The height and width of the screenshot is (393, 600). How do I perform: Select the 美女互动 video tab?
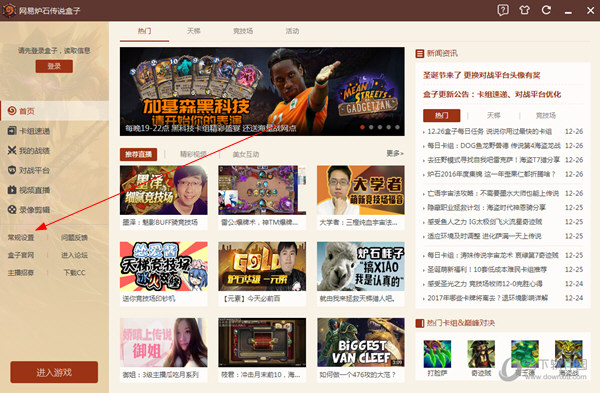[x=246, y=154]
